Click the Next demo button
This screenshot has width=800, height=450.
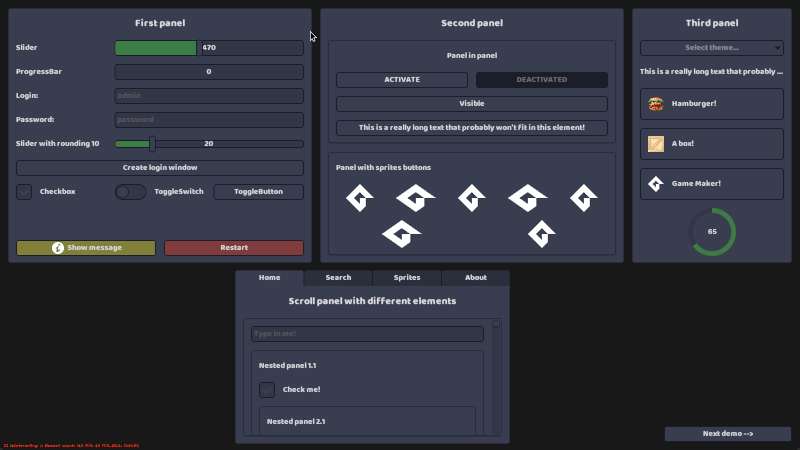(728, 434)
